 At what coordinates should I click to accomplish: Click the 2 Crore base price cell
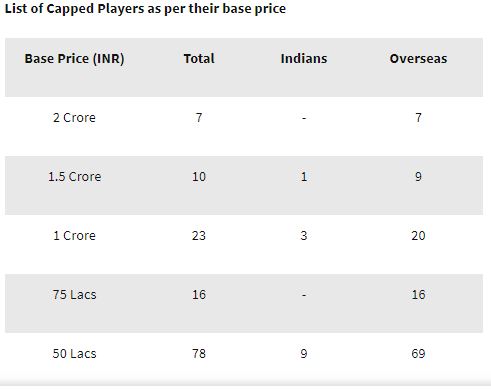pos(74,118)
